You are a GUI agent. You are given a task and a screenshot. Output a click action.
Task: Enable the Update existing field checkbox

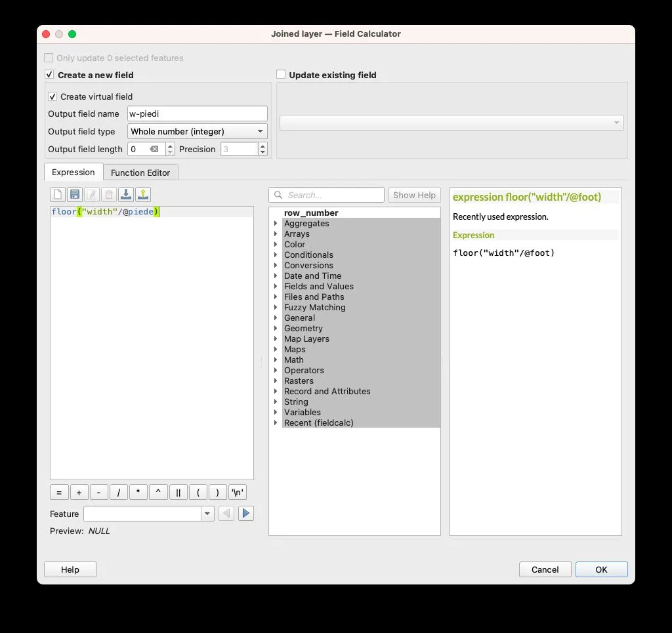point(281,75)
